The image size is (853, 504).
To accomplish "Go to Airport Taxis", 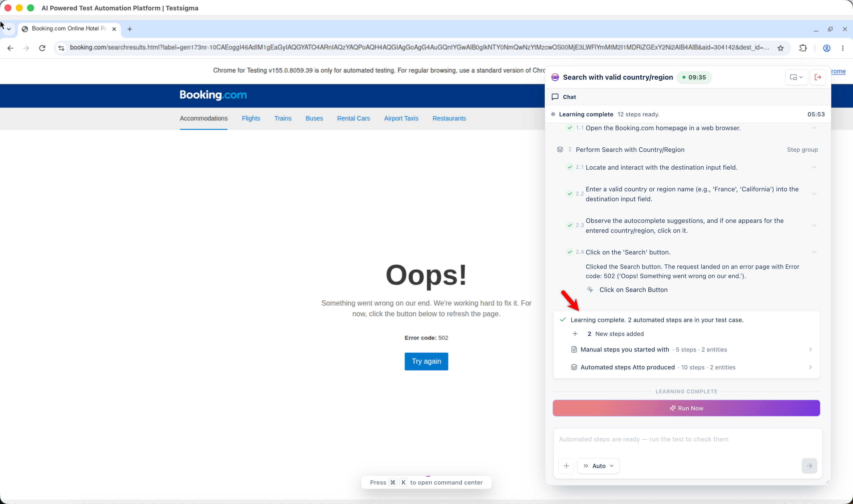I will tap(401, 118).
